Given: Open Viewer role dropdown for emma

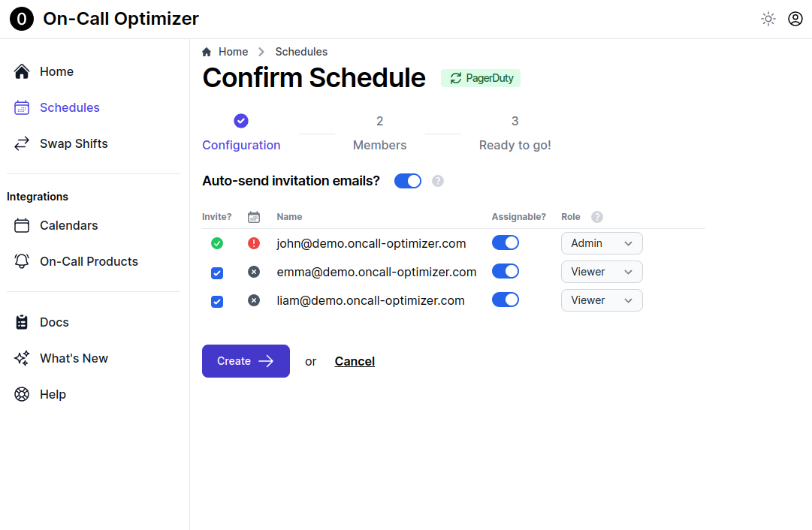Looking at the screenshot, I should point(602,272).
